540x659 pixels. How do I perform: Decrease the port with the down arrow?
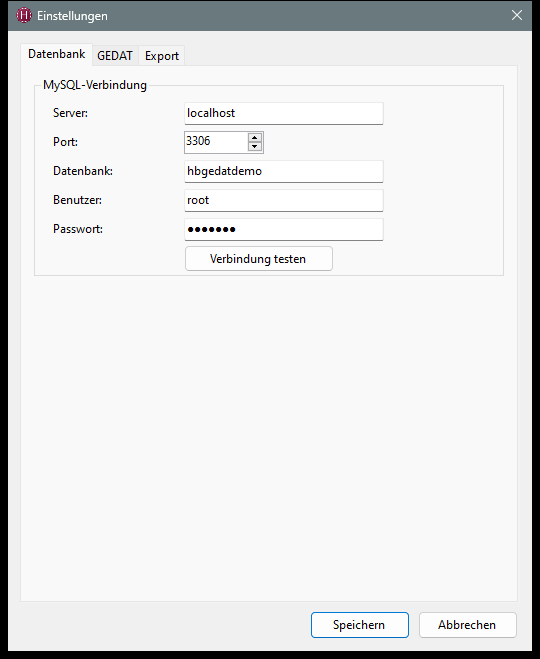[x=255, y=147]
